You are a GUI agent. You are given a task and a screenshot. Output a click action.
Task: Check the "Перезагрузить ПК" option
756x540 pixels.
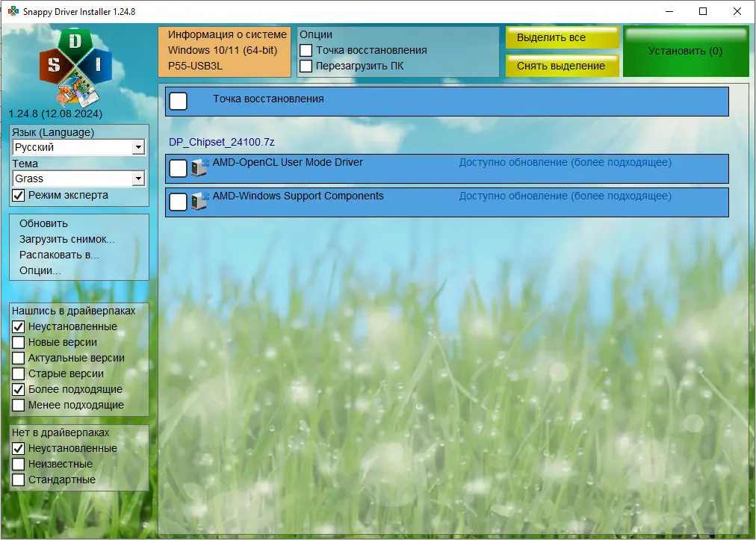306,66
